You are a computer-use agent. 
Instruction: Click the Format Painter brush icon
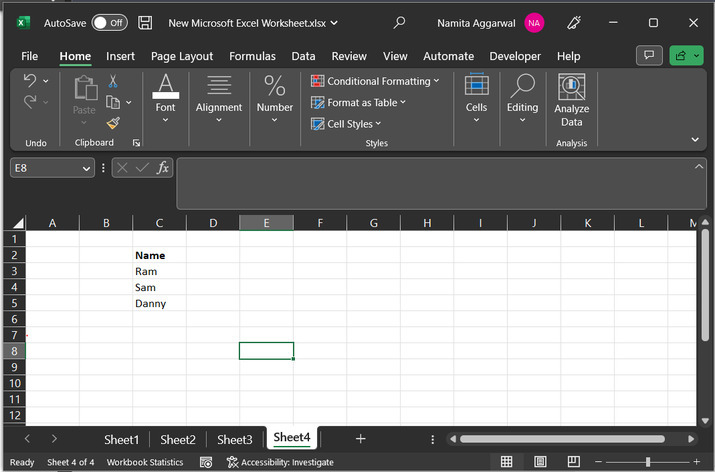click(x=113, y=123)
